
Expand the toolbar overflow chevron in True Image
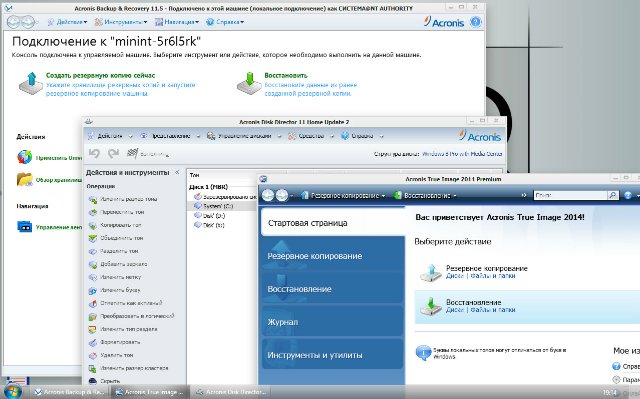(524, 195)
